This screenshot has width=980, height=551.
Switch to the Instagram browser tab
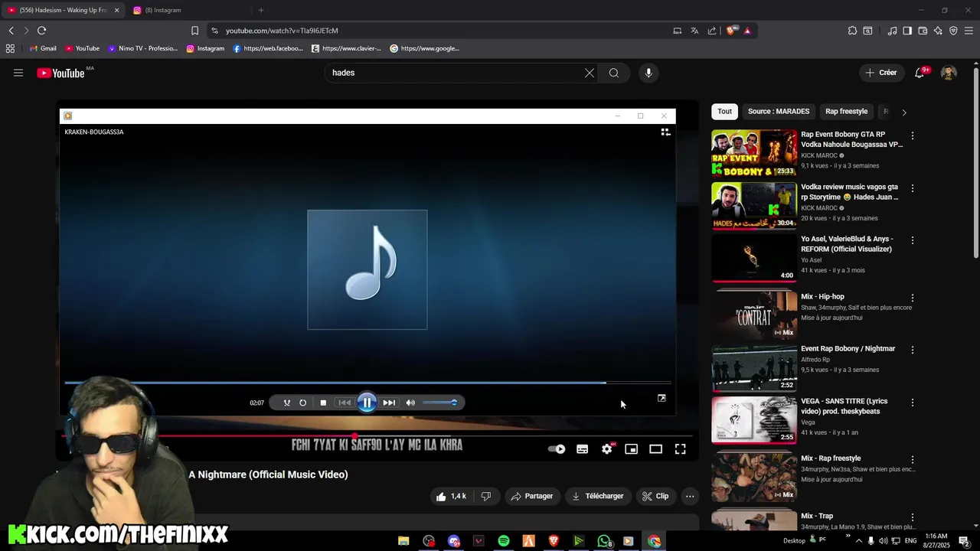[x=182, y=10]
